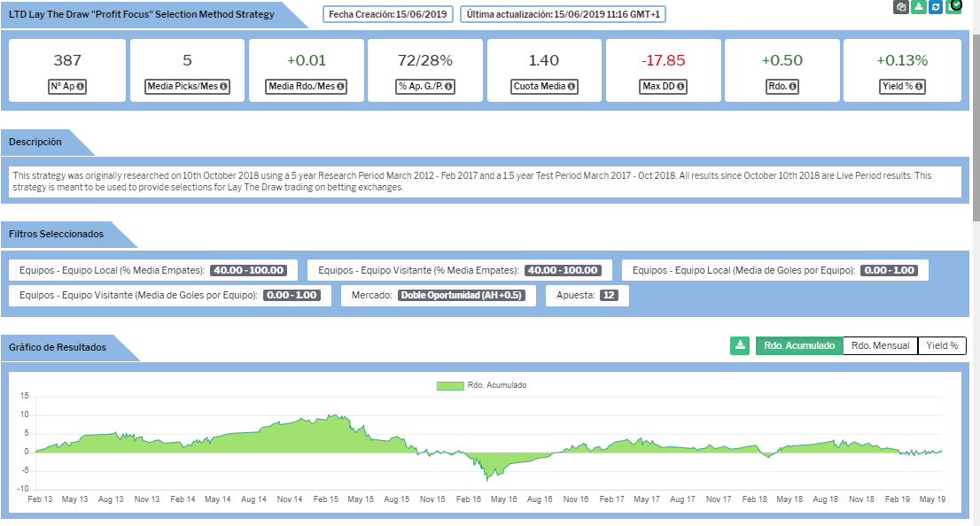Click info icon beside Media Picks/Mes
This screenshot has height=526, width=980.
coord(223,86)
